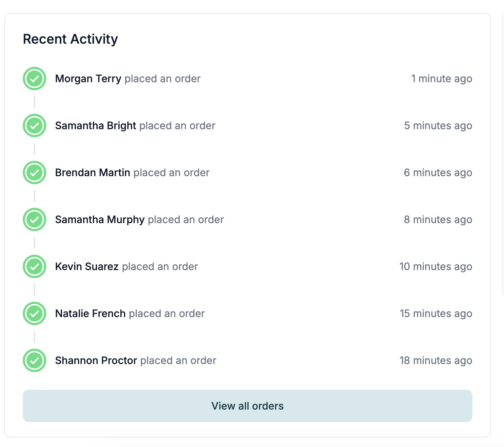The height and width of the screenshot is (447, 504).
Task: Click Samantha Murphy's green checkmark icon
Action: click(34, 219)
